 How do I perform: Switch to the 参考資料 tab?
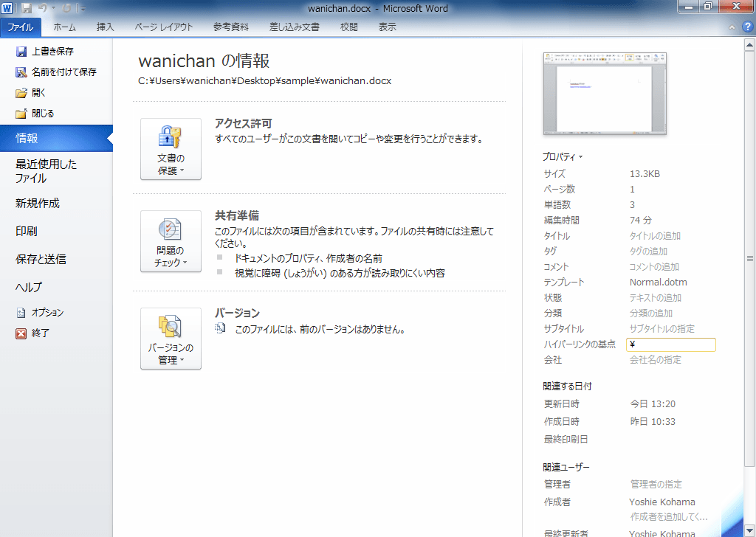[x=231, y=27]
